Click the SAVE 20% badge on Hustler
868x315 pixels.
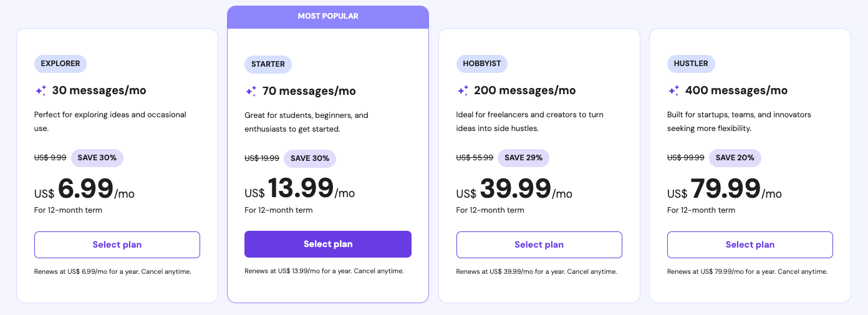[x=735, y=158]
